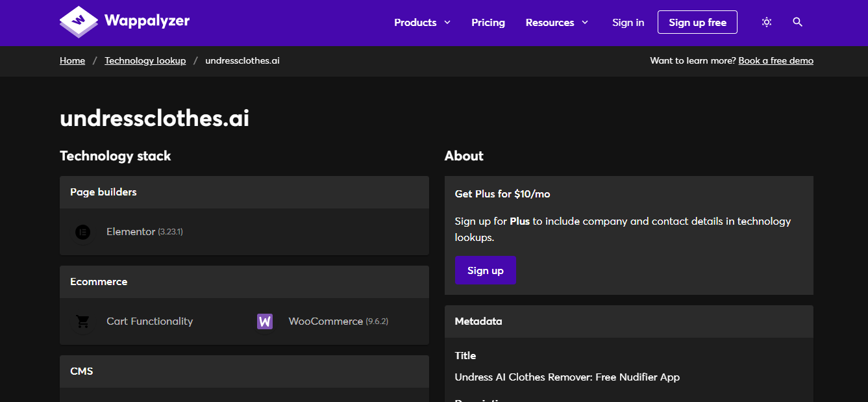Viewport: 868px width, 402px height.
Task: Click Book a free demo link
Action: pos(776,60)
